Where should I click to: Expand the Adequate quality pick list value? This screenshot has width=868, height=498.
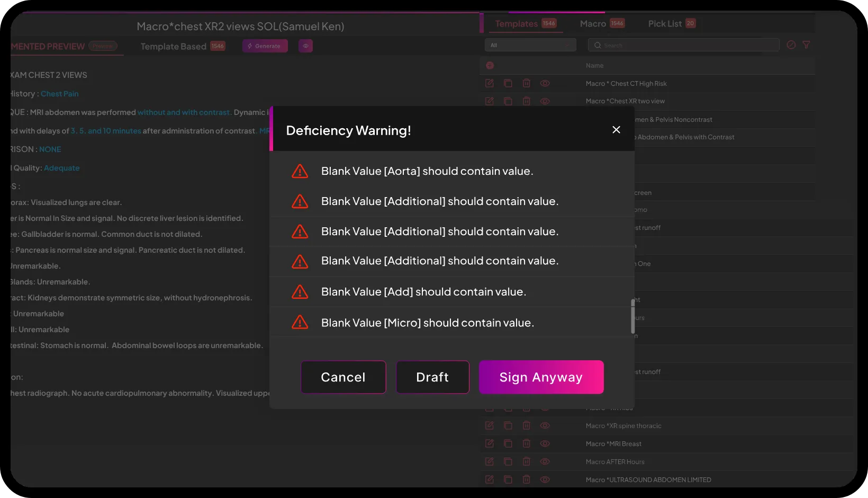point(62,168)
